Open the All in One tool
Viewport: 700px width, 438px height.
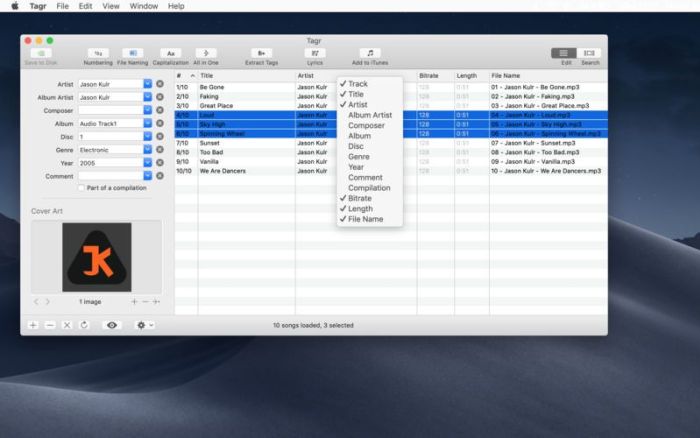click(205, 53)
